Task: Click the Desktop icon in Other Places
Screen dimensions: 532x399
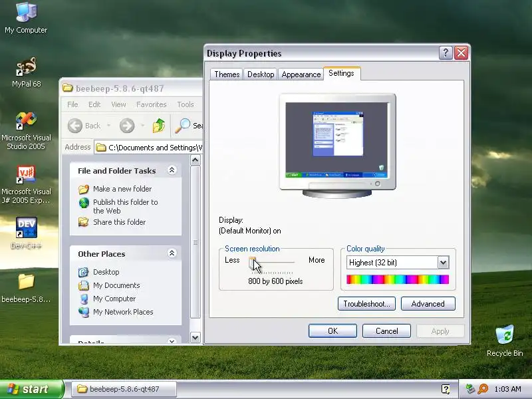Action: pos(84,272)
